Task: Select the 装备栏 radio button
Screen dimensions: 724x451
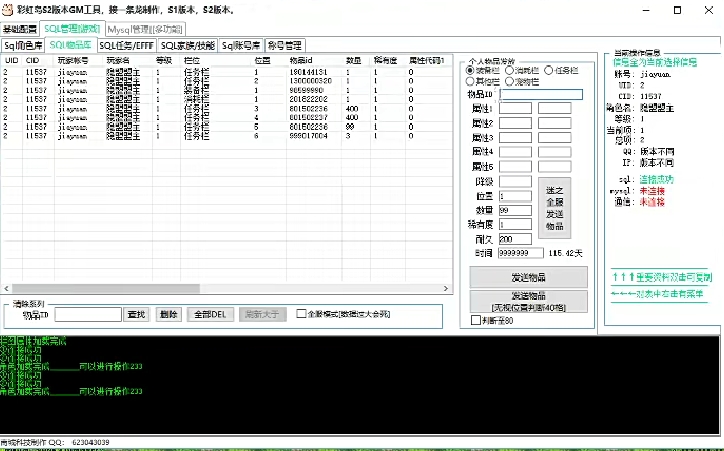Action: point(470,70)
